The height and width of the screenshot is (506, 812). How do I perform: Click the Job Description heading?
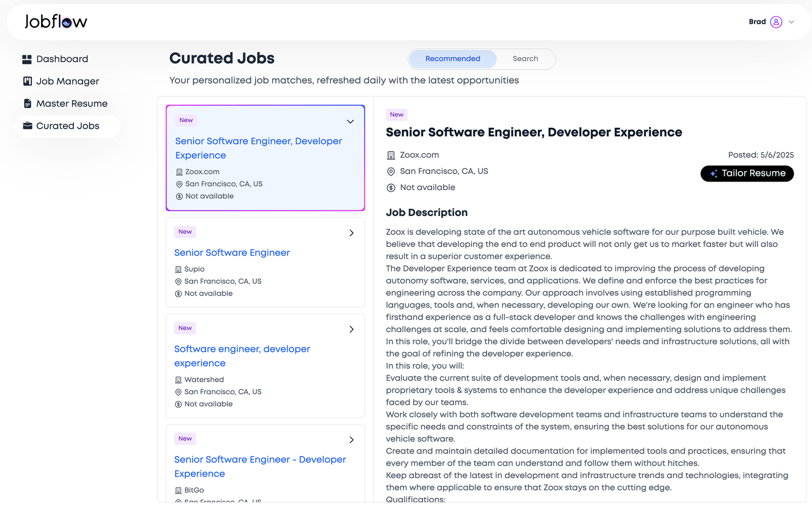coord(427,212)
